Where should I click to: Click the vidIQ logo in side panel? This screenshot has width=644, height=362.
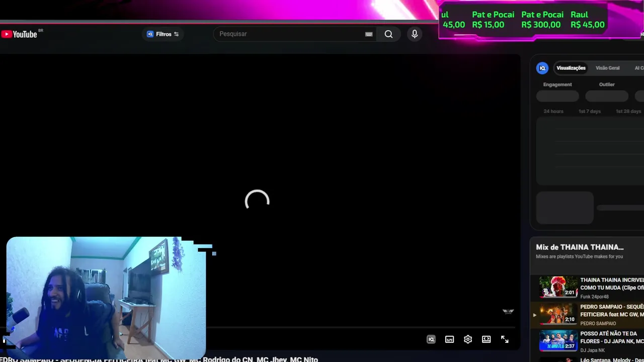coord(542,68)
